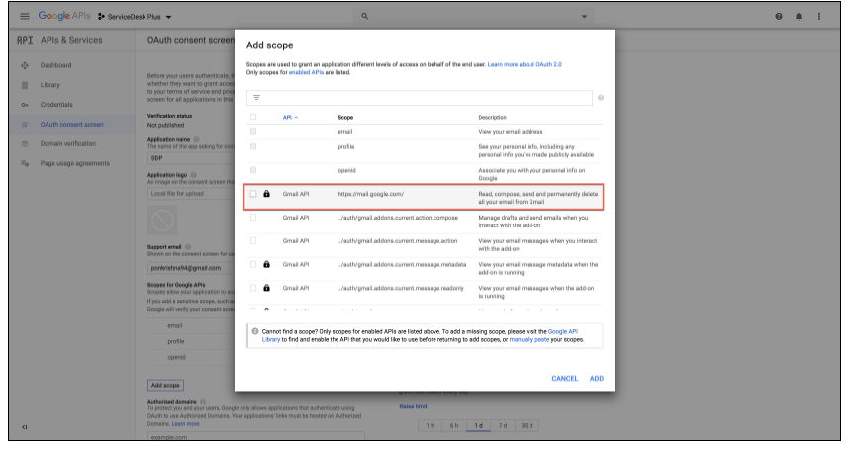
Task: Check the https://mail.google.com/ scope checkbox
Action: tap(253, 194)
